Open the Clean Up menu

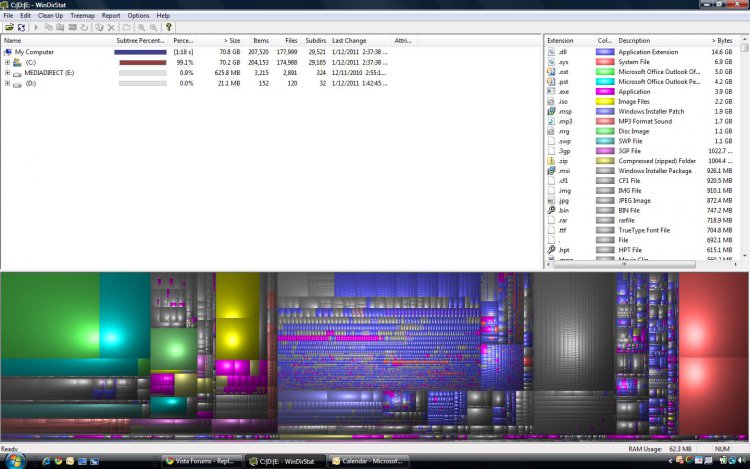pos(50,16)
